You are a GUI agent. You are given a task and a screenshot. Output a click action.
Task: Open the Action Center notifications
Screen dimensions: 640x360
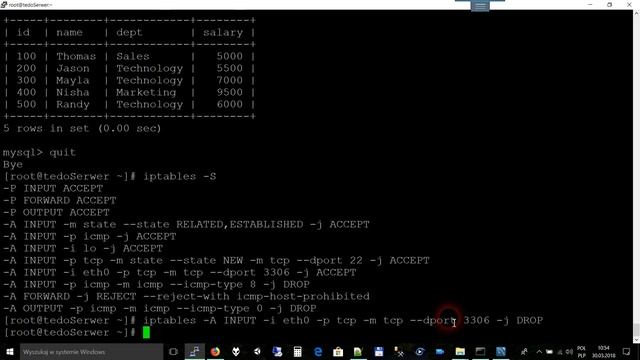(627, 352)
